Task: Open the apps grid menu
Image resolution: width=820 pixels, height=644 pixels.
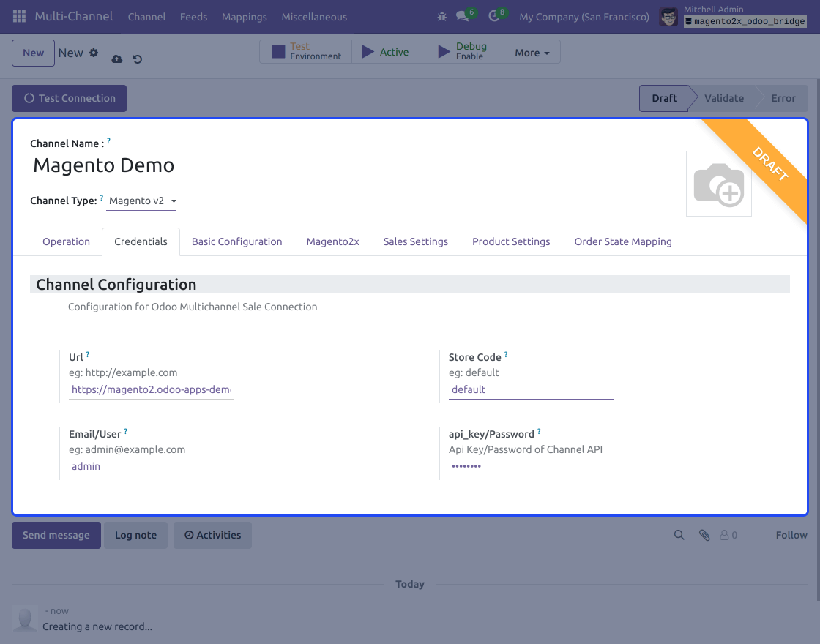Action: point(19,16)
